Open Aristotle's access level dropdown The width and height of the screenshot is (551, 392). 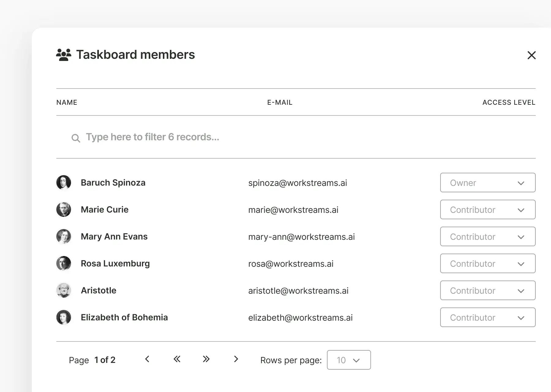coord(487,291)
